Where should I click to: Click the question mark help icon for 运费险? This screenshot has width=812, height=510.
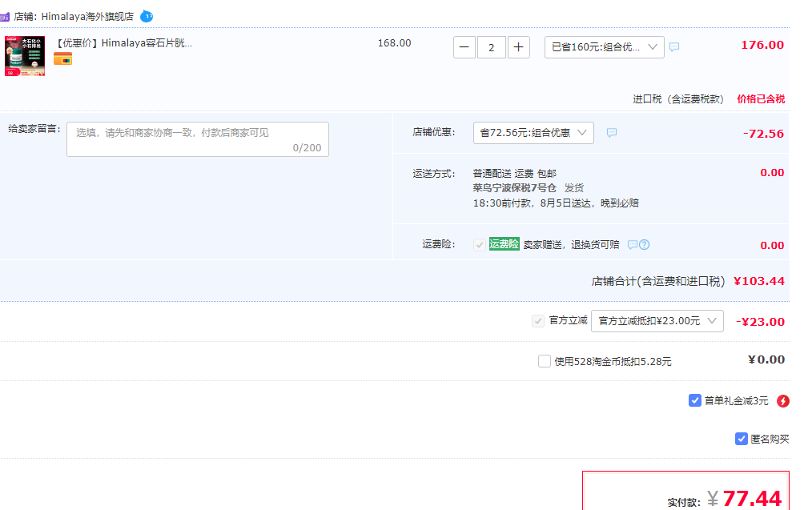point(644,245)
